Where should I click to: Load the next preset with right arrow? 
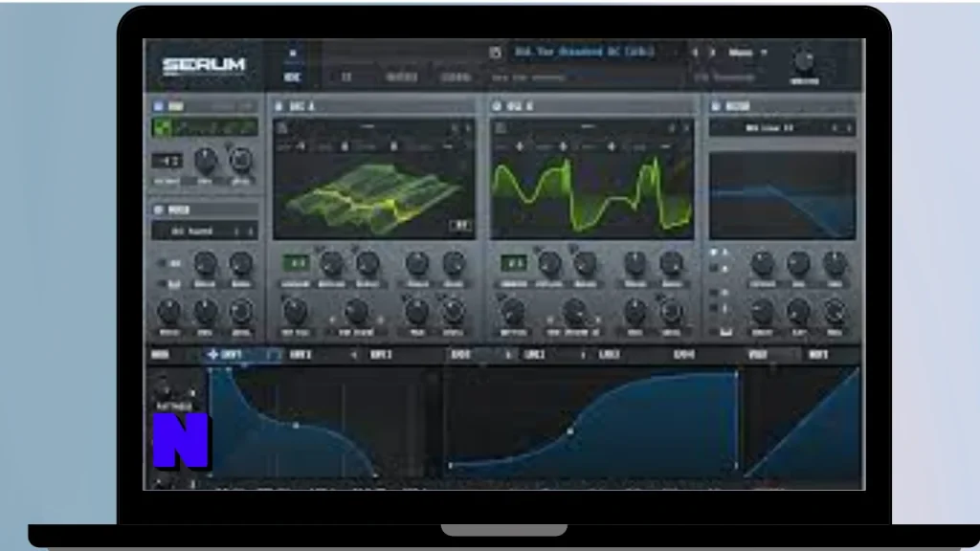point(712,53)
